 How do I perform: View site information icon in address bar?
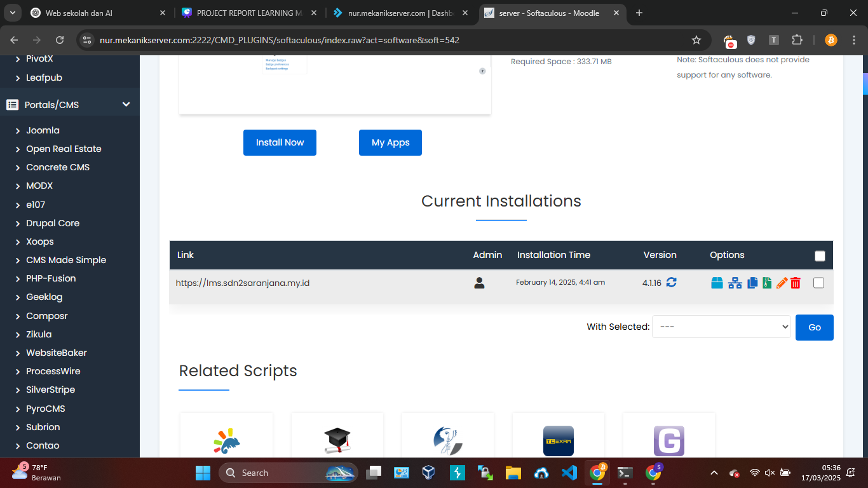pos(88,40)
